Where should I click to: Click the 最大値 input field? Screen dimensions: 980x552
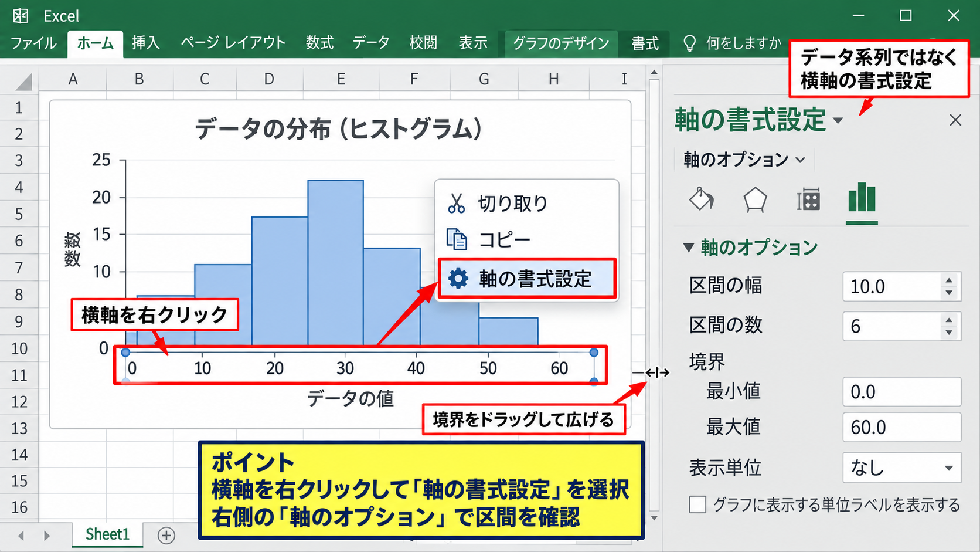point(902,426)
